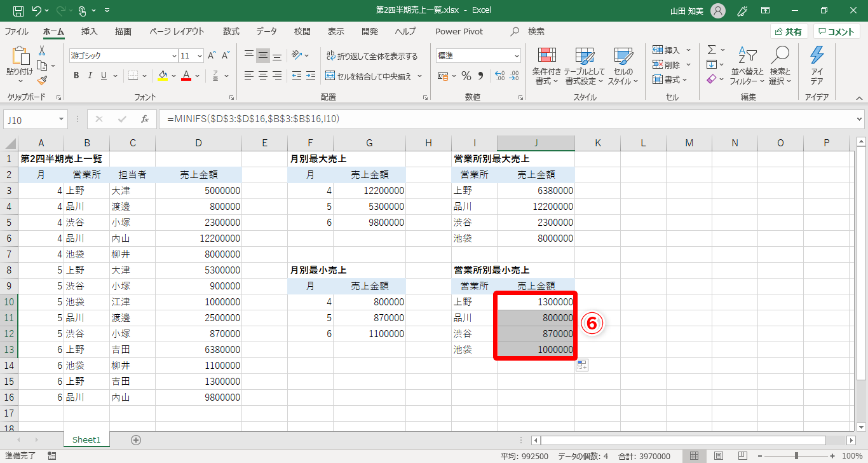Screen dimensions: 868x463
Task: Switch to the 挿入 ribbon tab
Action: tap(90, 31)
